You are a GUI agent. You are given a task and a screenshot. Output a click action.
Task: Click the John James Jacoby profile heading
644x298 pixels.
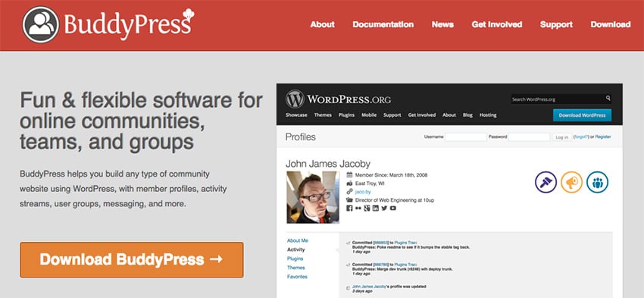tap(328, 164)
